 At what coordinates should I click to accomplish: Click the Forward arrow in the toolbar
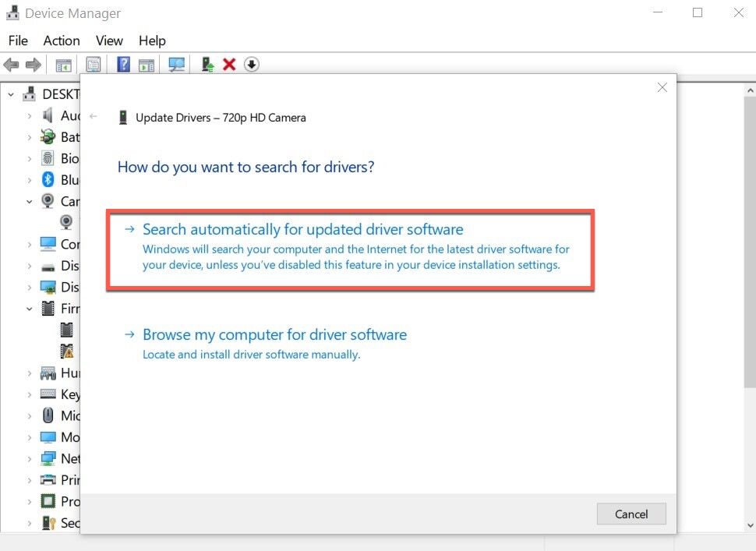point(33,65)
